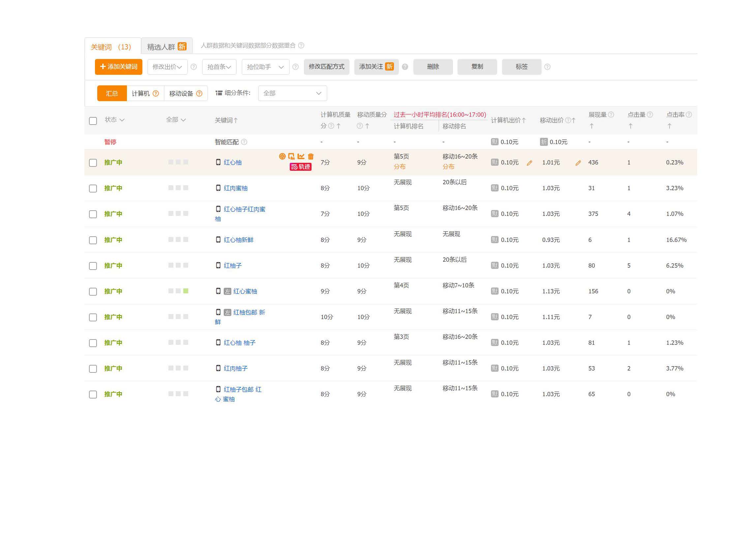Edit 计算机出价 pencil icon for 红心柚
This screenshot has height=560, width=745.
click(529, 163)
